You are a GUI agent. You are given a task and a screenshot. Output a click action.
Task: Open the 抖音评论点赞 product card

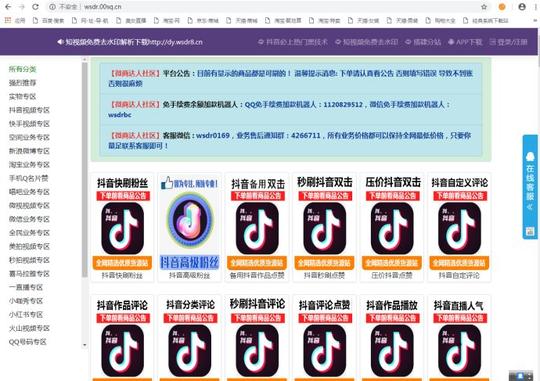click(324, 338)
